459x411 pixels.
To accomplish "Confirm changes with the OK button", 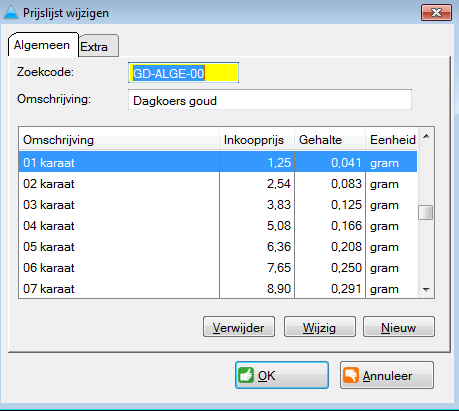I will click(282, 375).
